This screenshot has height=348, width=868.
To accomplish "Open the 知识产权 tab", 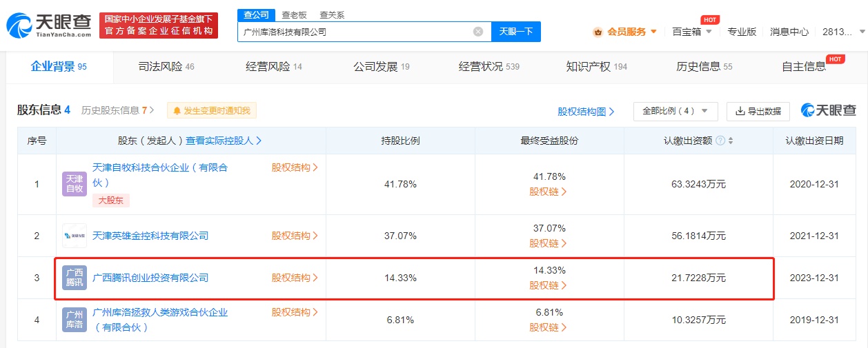I will point(596,67).
